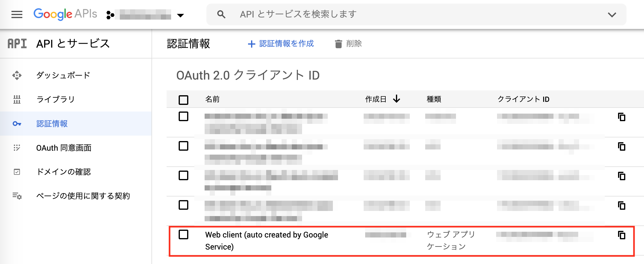This screenshot has width=644, height=264.
Task: Click the API とサービス sidebar title
Action: pos(73,44)
